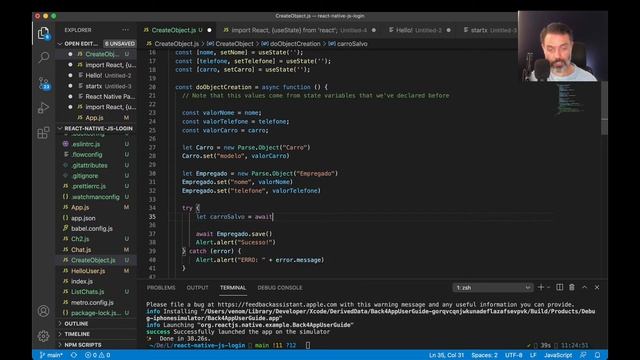This screenshot has height=360, width=640.
Task: Open .watchmanconfig file
Action: pos(96,197)
